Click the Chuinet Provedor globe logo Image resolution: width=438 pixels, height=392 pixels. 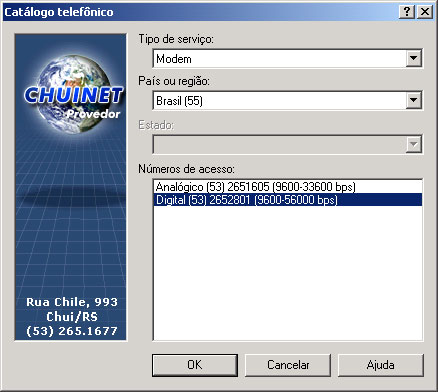[73, 94]
